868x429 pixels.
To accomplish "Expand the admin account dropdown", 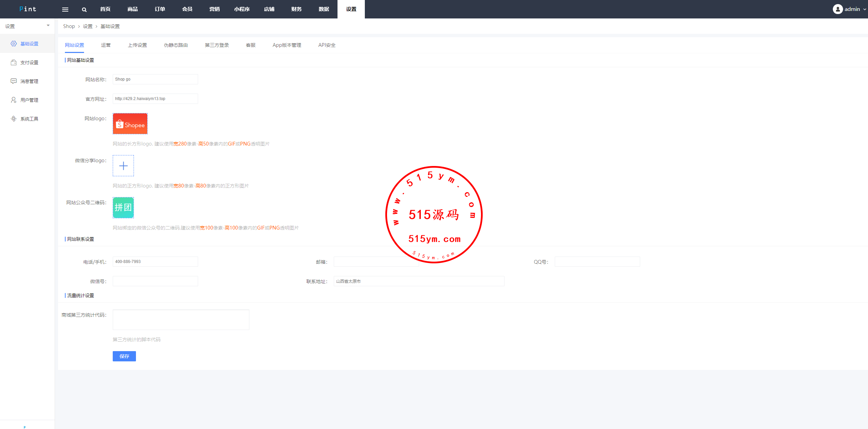I will (x=865, y=10).
